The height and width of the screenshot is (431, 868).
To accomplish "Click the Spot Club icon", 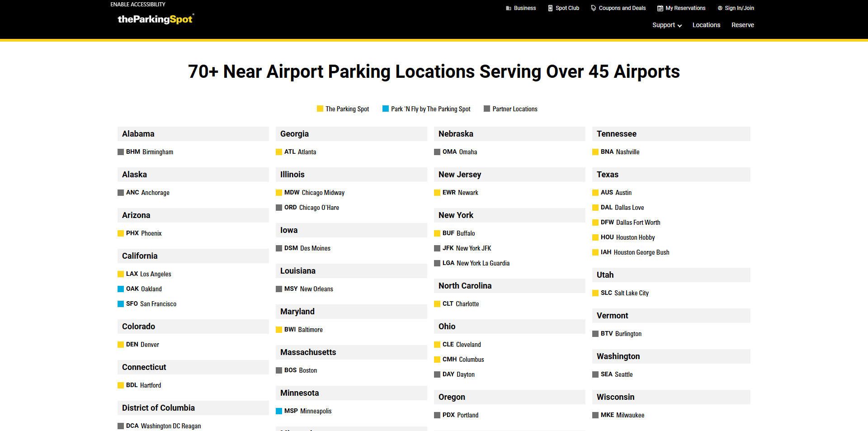I will tap(550, 8).
